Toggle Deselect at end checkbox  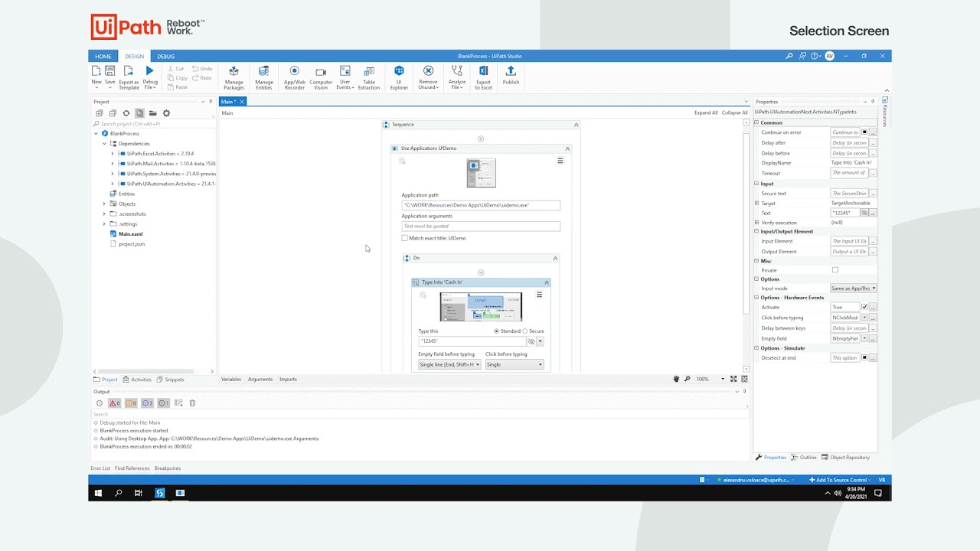pos(864,357)
